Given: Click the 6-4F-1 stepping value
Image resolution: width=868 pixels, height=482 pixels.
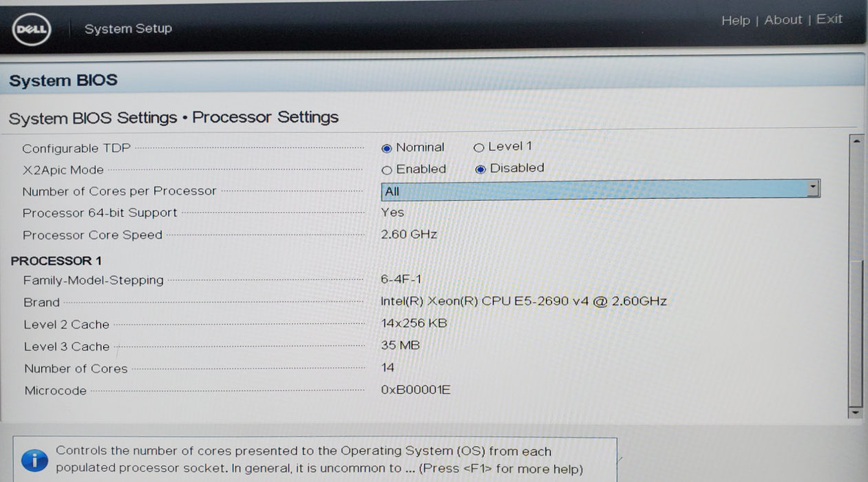Looking at the screenshot, I should pos(401,279).
